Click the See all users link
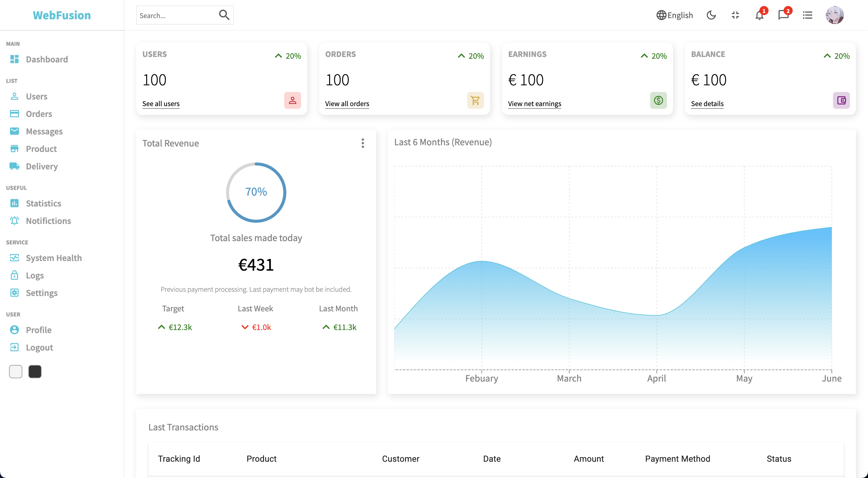The width and height of the screenshot is (868, 478). (161, 103)
